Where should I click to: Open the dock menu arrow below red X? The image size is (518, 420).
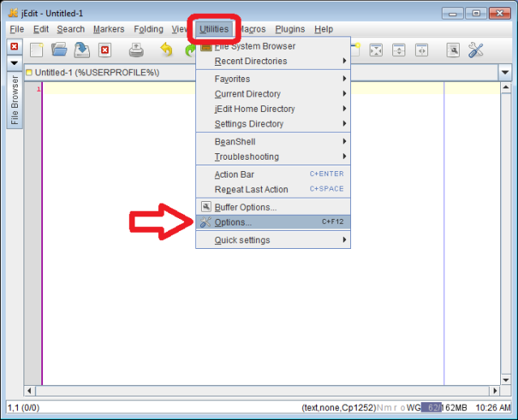coord(15,62)
